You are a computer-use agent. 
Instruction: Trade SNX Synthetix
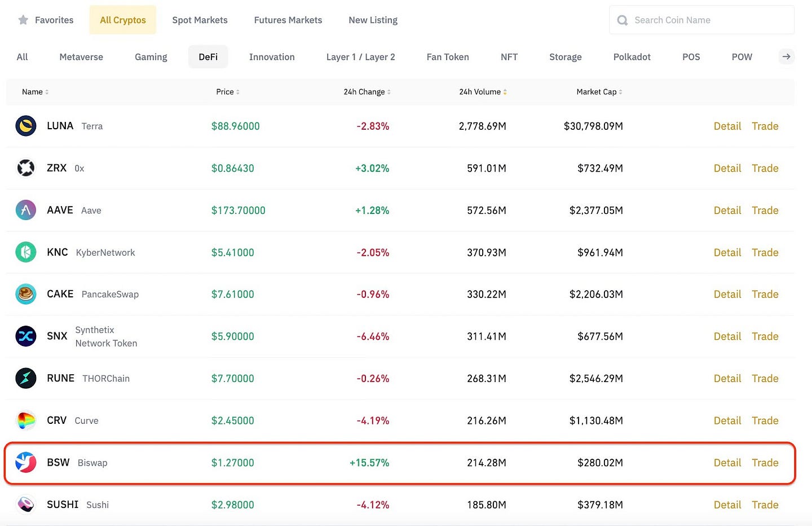[765, 336]
